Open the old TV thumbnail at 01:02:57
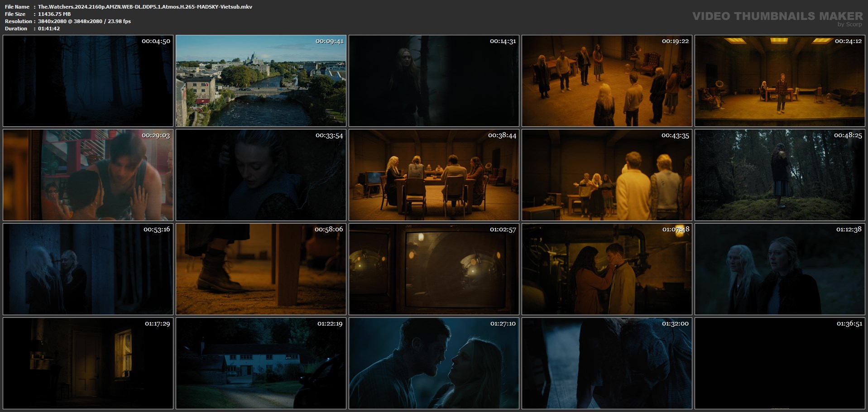Image resolution: width=868 pixels, height=412 pixels. (x=434, y=269)
